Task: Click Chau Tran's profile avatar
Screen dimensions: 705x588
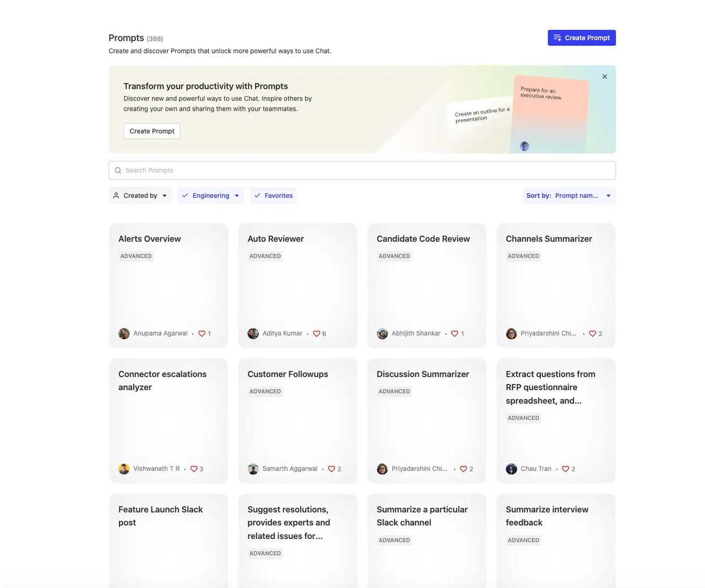Action: [x=512, y=469]
